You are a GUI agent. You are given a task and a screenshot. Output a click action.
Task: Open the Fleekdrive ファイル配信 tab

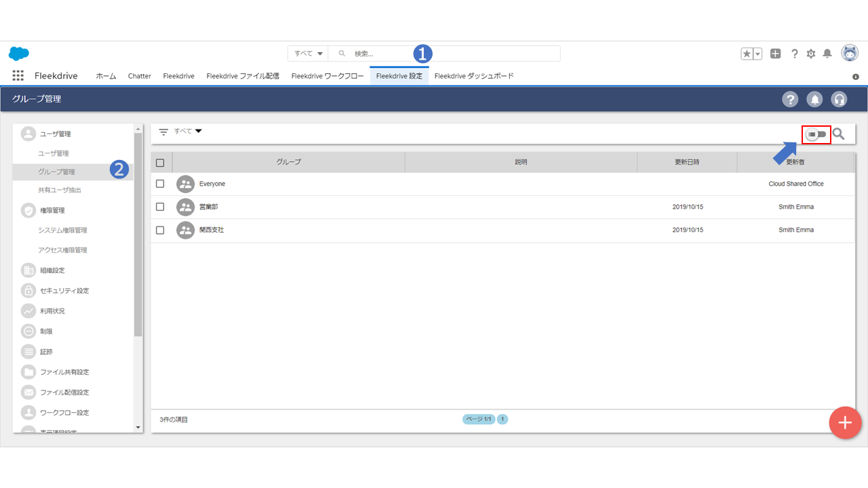point(243,76)
